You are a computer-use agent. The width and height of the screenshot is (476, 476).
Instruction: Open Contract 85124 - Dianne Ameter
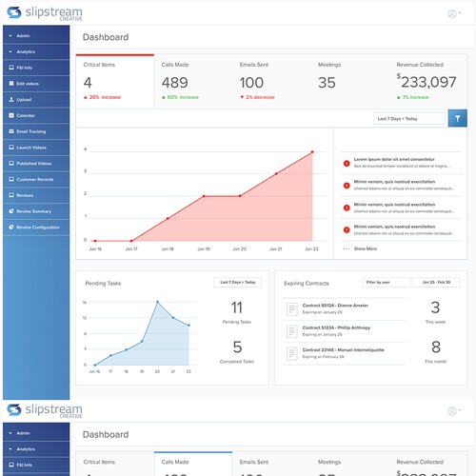point(335,306)
